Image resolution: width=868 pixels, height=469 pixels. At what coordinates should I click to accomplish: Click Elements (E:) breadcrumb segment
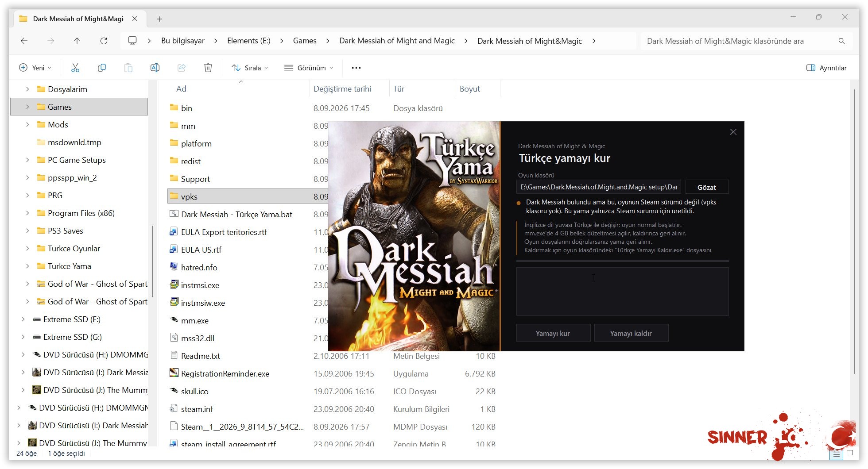249,41
